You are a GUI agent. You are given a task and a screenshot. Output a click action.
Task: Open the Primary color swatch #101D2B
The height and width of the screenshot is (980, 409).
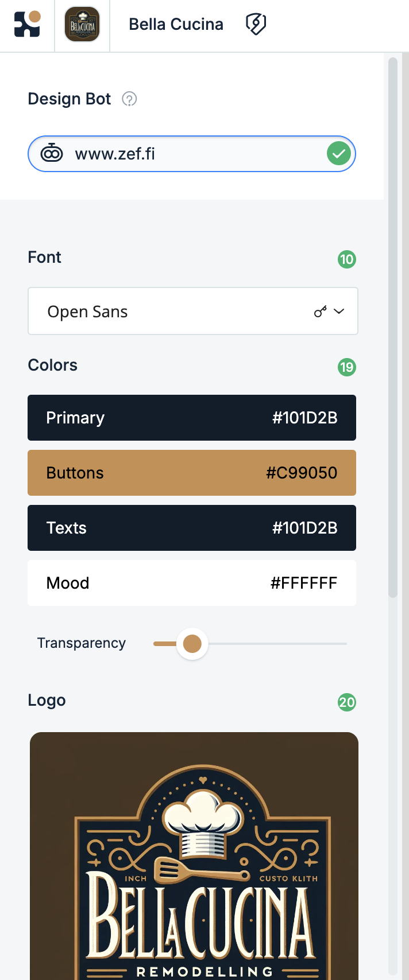[x=192, y=418]
